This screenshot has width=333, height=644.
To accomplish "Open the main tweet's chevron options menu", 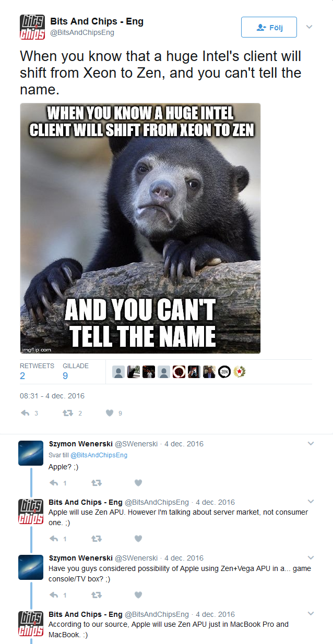I will [309, 27].
